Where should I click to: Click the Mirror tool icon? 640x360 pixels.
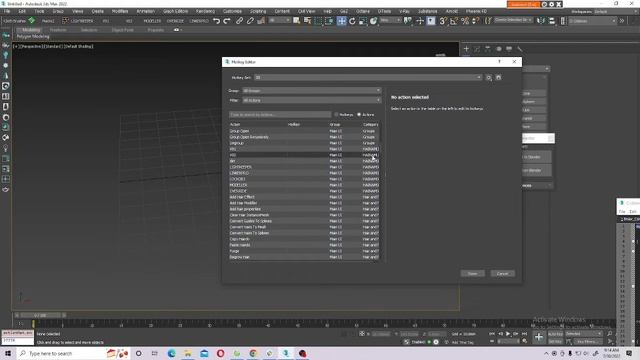541,21
